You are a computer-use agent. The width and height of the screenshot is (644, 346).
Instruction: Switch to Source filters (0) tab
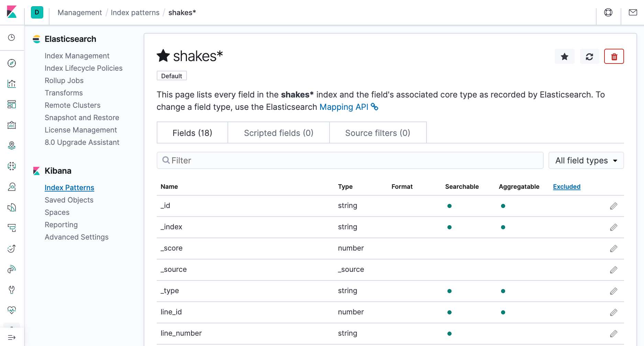coord(378,133)
